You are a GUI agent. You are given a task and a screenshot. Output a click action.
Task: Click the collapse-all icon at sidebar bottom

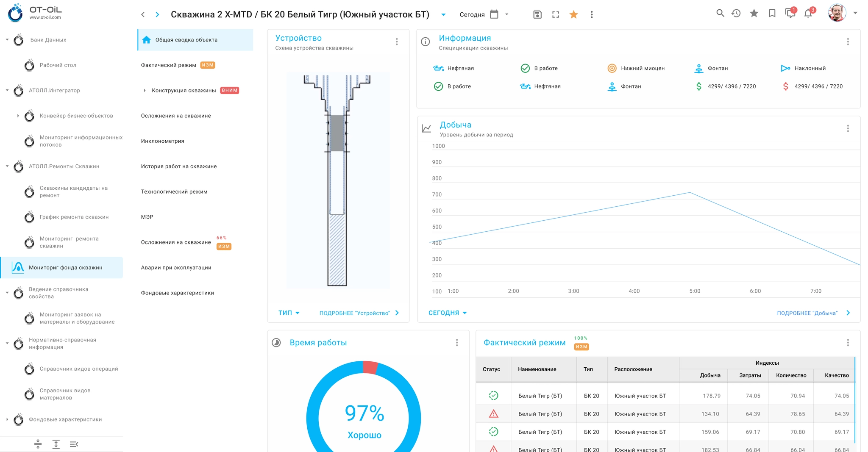pos(38,444)
